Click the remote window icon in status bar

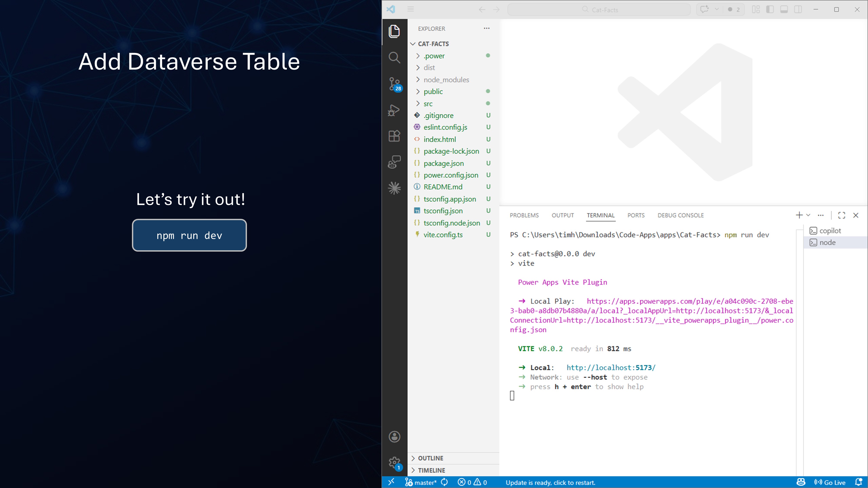click(x=391, y=482)
